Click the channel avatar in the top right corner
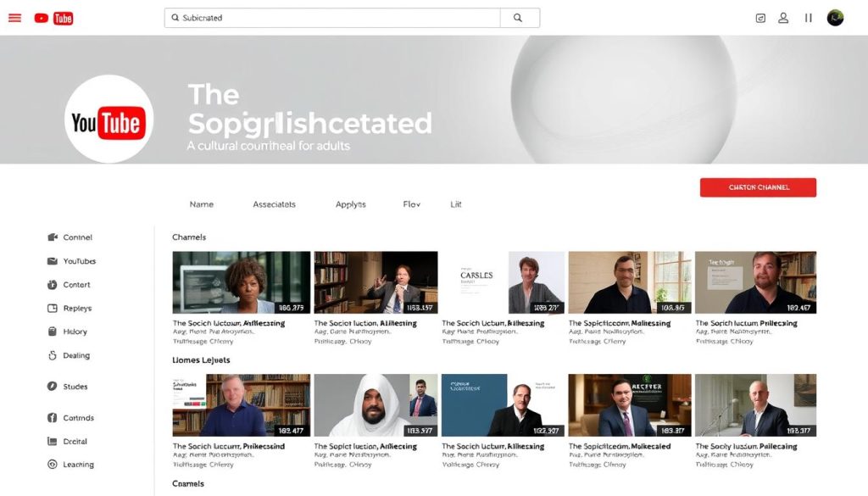Screen dimensions: 868x496 point(835,17)
